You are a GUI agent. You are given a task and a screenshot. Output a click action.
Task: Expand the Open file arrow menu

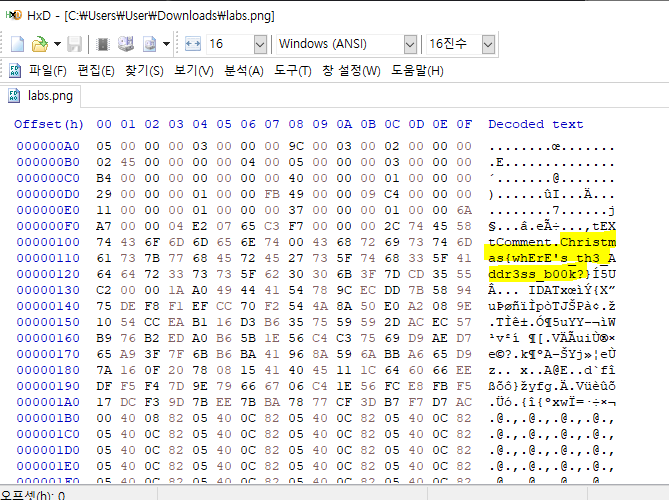pyautogui.click(x=57, y=44)
